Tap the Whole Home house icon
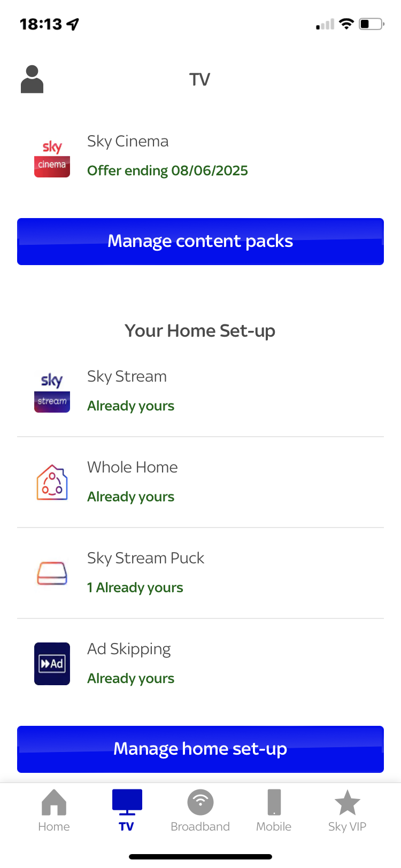This screenshot has height=868, width=401. click(x=52, y=483)
